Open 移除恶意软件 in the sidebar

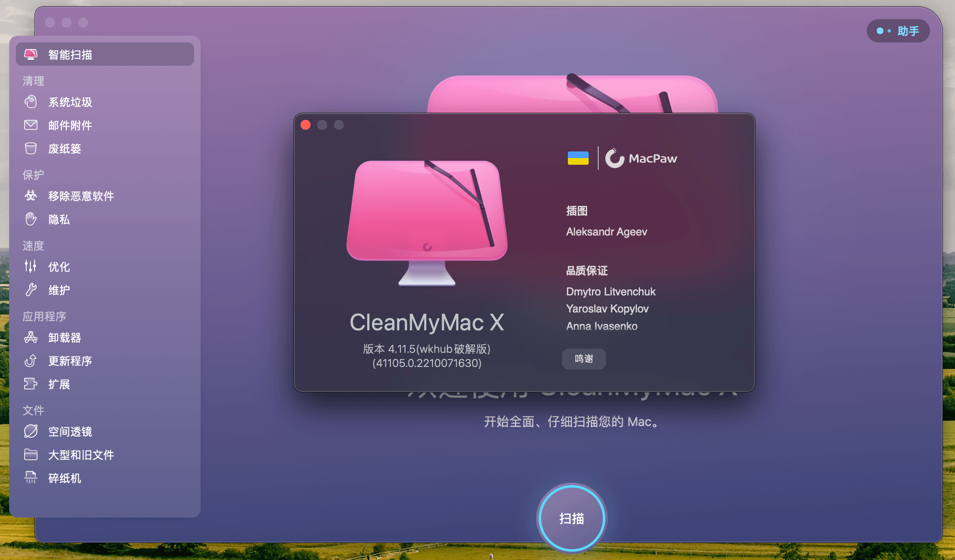point(105,196)
